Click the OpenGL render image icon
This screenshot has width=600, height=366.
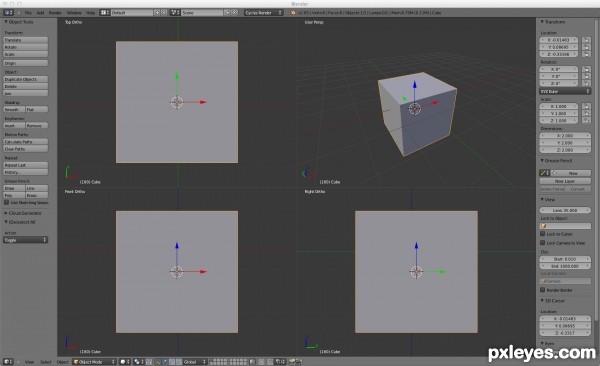pyautogui.click(x=292, y=361)
